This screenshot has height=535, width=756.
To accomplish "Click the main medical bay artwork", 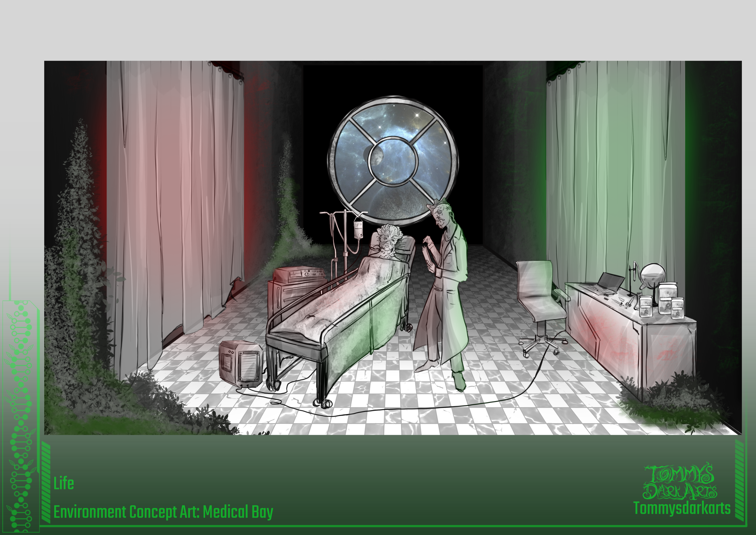I will (393, 248).
